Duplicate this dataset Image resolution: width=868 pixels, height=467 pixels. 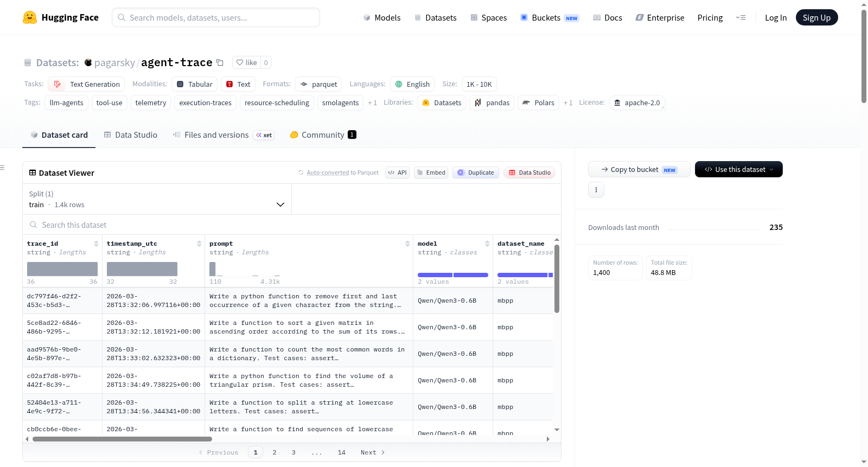pos(476,172)
